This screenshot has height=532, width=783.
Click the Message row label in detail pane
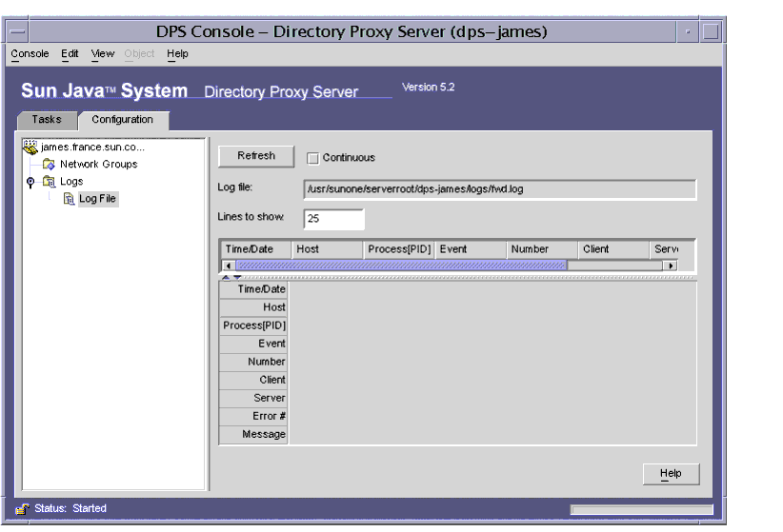click(253, 434)
